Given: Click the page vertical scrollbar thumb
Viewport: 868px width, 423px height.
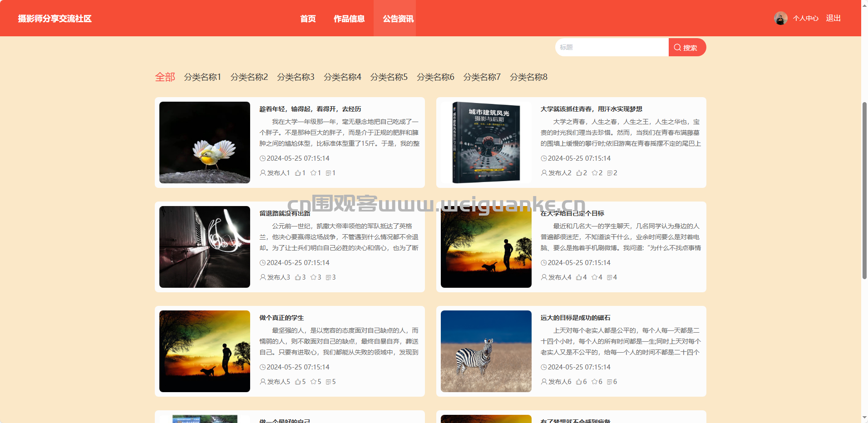Looking at the screenshot, I should [864, 191].
